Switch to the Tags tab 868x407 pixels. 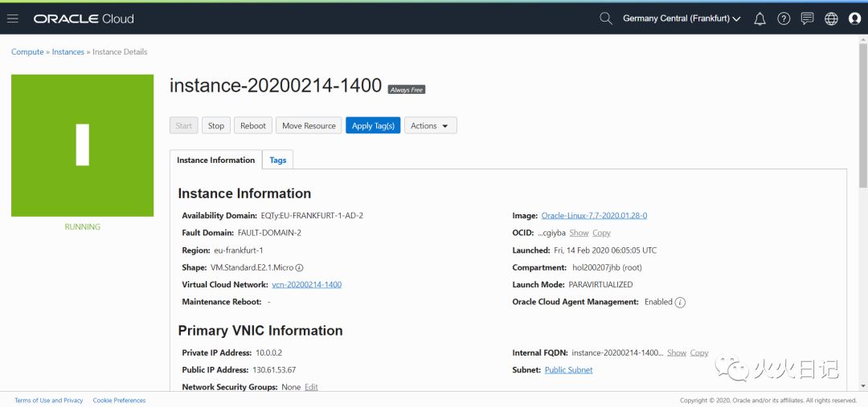pyautogui.click(x=278, y=160)
